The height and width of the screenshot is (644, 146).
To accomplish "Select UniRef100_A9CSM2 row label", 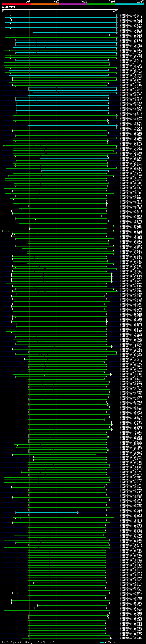I will click(131, 138).
